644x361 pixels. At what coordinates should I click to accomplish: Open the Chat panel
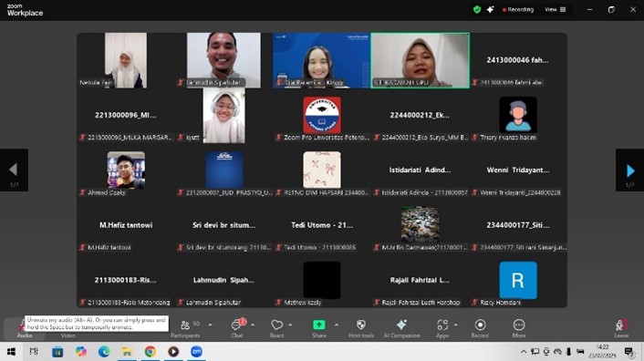(237, 328)
